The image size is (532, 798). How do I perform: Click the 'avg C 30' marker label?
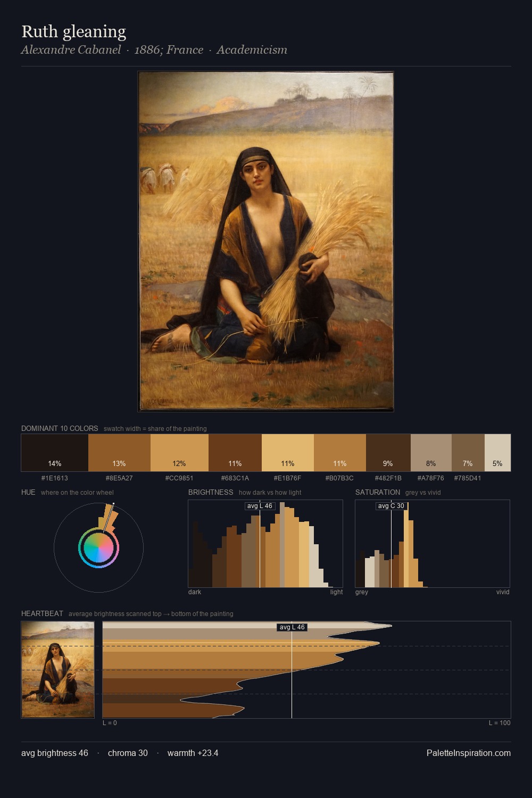point(391,506)
